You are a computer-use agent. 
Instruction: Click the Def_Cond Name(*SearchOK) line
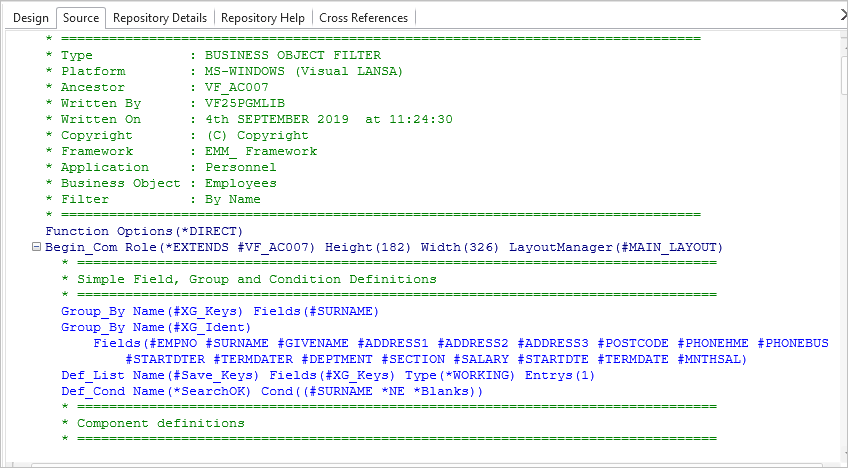point(272,391)
